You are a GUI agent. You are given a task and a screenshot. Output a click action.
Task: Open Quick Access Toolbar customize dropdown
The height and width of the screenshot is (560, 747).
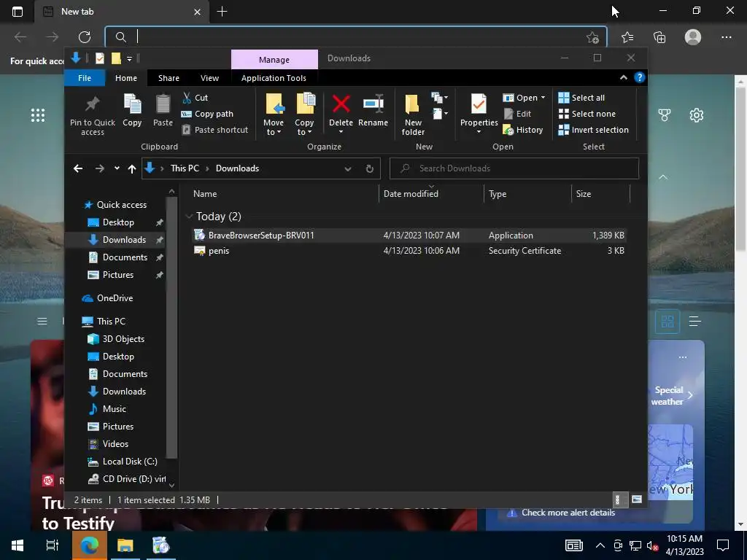(x=129, y=58)
